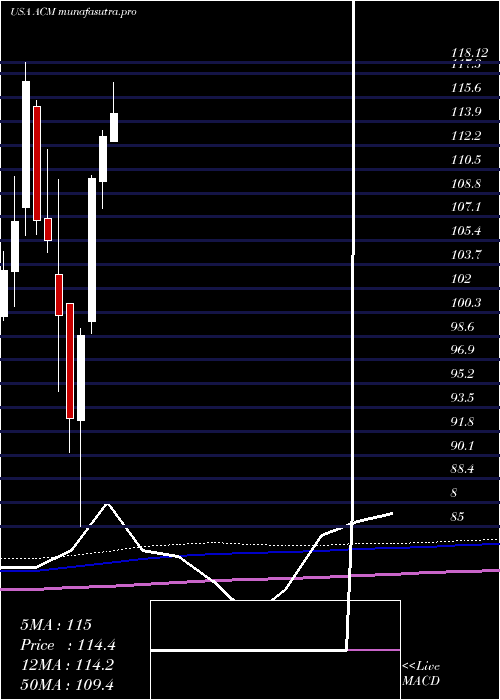Image resolution: width=500 pixels, height=700 pixels.
Task: Click the 100.3 price axis label
Action: click(x=466, y=303)
